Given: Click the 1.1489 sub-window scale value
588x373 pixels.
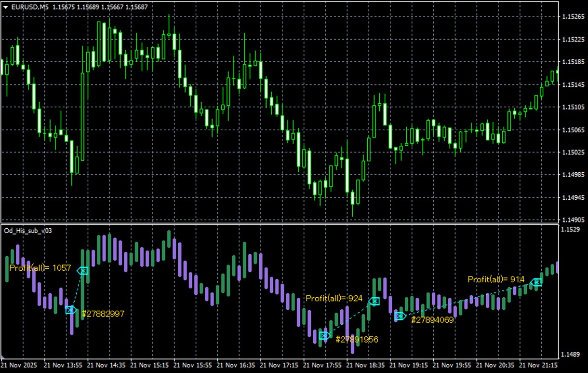Looking at the screenshot, I should pos(571,354).
